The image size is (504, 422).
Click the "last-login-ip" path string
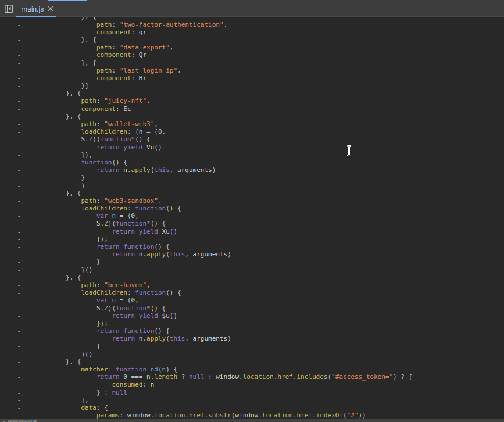pos(148,70)
